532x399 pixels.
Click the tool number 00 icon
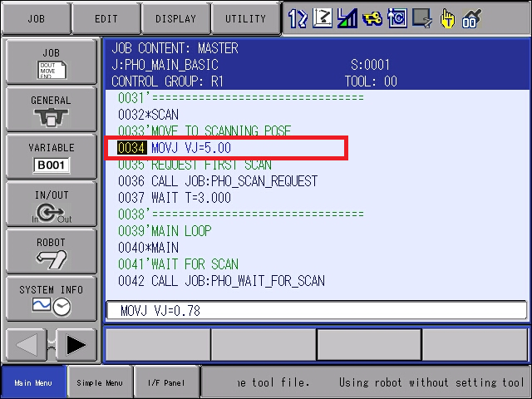click(x=471, y=18)
